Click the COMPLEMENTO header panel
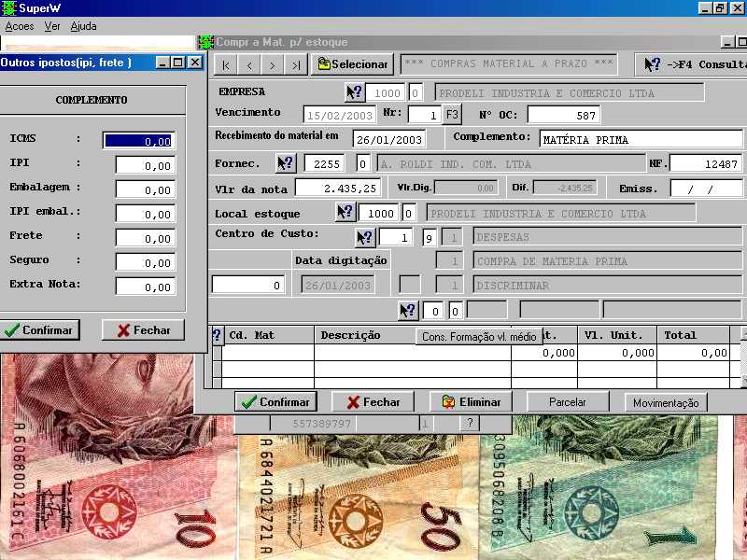Viewport: 747px width, 560px height. [92, 100]
